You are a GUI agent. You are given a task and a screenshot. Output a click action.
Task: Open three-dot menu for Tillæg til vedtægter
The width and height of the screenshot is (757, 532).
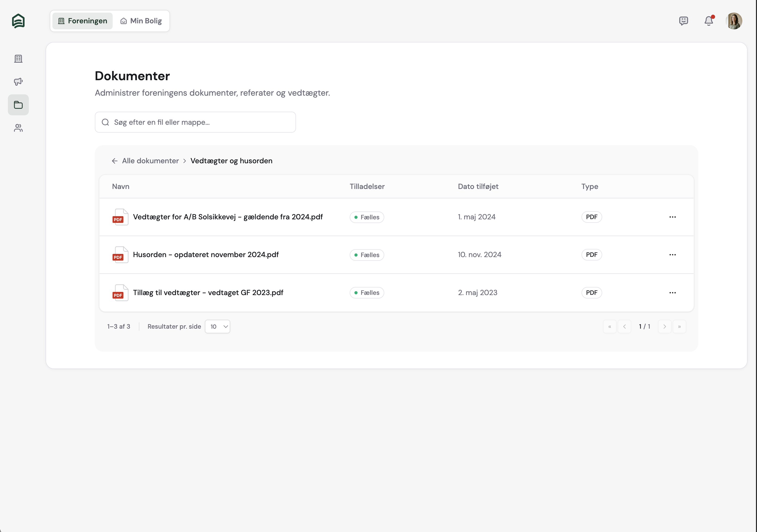(x=672, y=292)
